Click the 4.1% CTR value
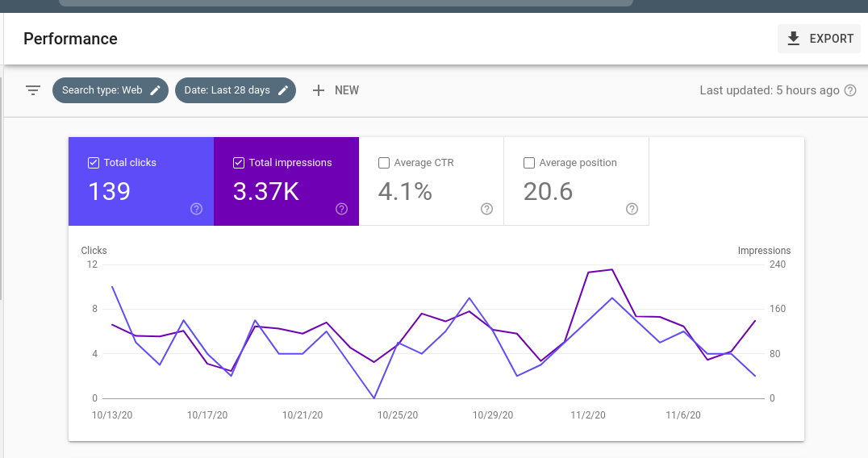Screen dimensions: 868x458 pyautogui.click(x=405, y=191)
